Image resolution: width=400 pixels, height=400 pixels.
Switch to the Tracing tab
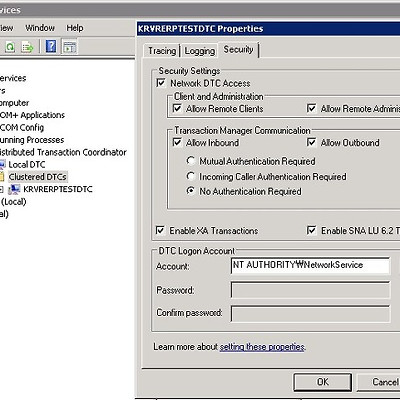tap(162, 51)
